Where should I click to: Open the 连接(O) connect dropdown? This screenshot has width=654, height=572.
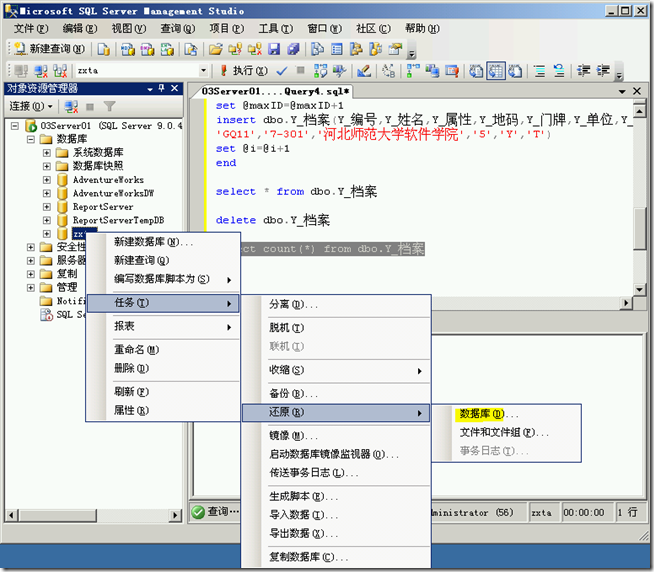[31, 107]
